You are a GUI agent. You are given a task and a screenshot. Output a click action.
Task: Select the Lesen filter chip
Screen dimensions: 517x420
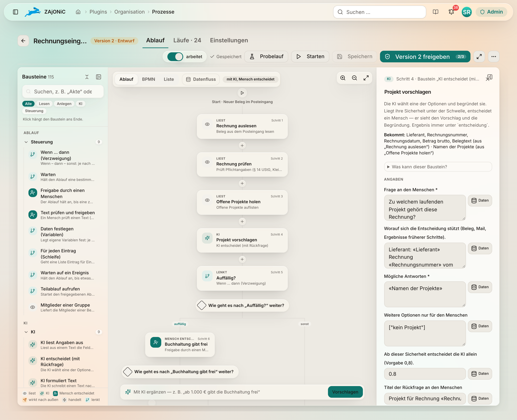pyautogui.click(x=44, y=104)
